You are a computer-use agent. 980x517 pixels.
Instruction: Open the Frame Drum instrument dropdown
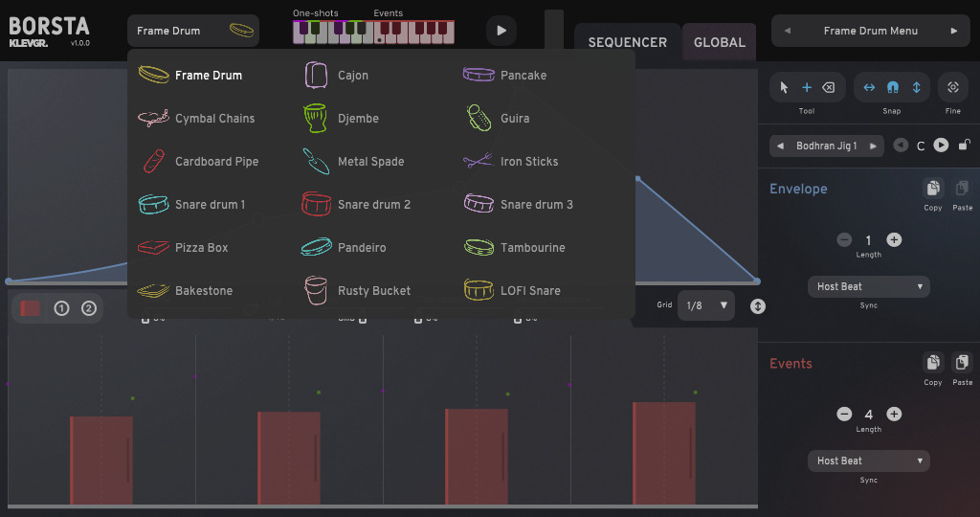coord(193,31)
